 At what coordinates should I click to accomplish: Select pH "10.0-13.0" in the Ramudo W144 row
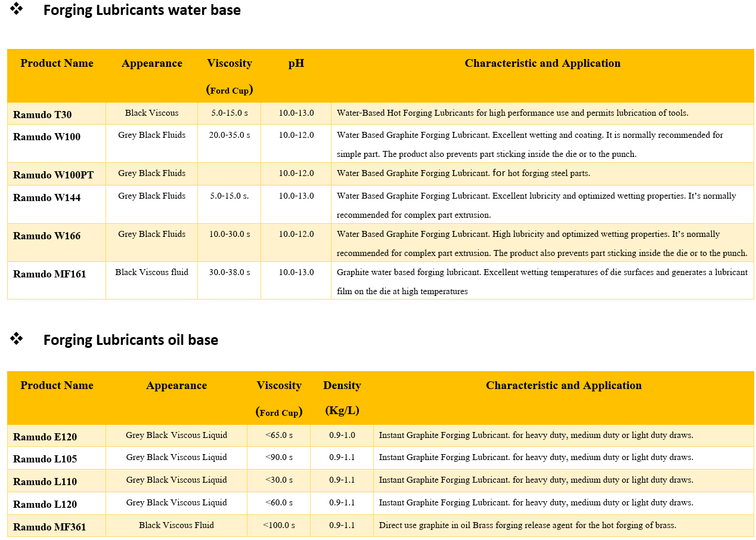click(x=296, y=196)
